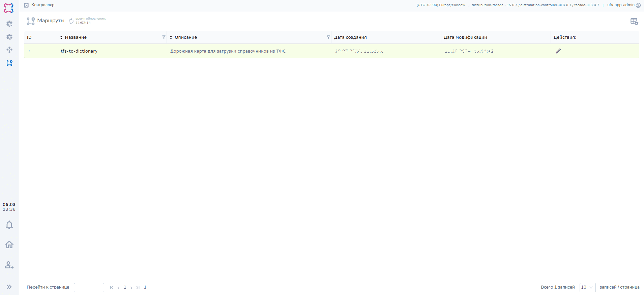
Task: Jump to the first page
Action: [x=112, y=288]
